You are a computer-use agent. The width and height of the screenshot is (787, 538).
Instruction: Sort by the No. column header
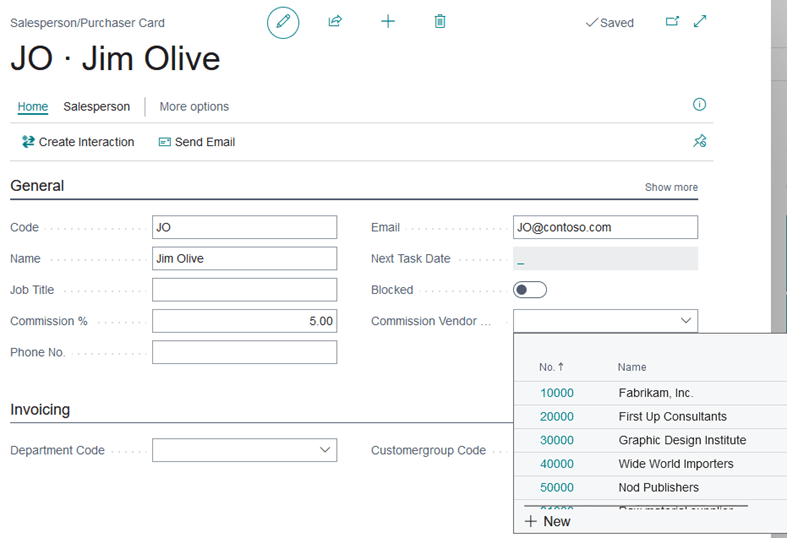point(551,367)
